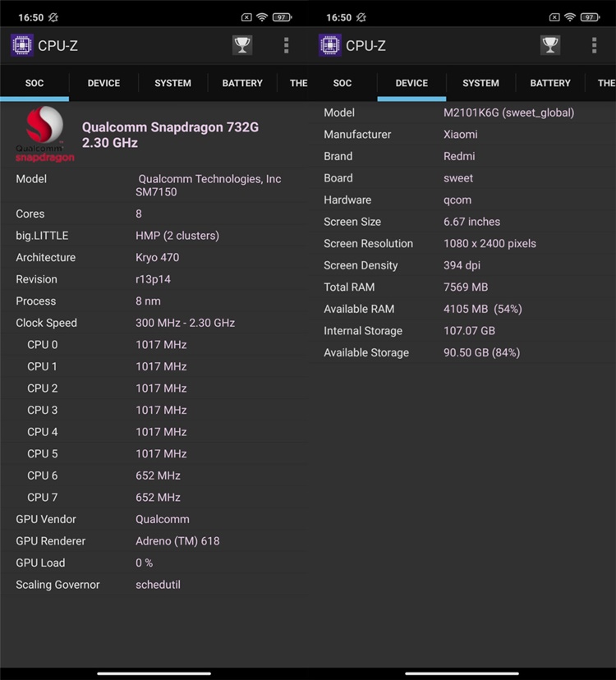Switch to DEVICE tab in left screen
The height and width of the screenshot is (680, 616).
coord(103,83)
